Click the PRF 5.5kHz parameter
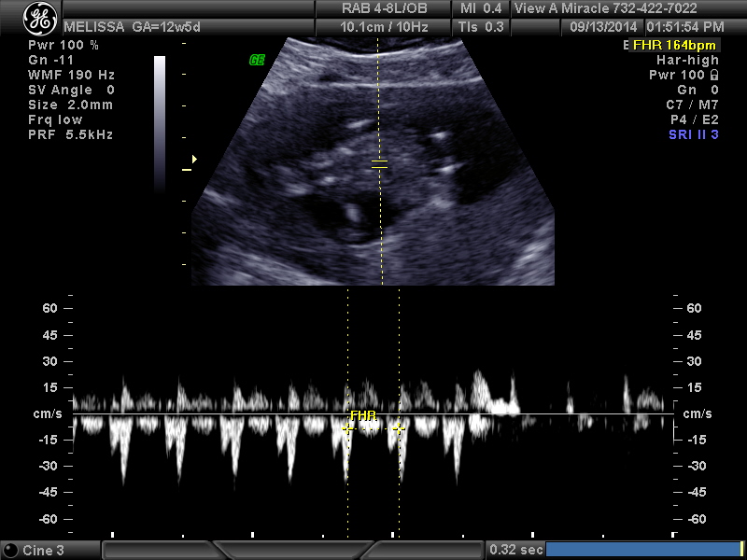 click(72, 134)
